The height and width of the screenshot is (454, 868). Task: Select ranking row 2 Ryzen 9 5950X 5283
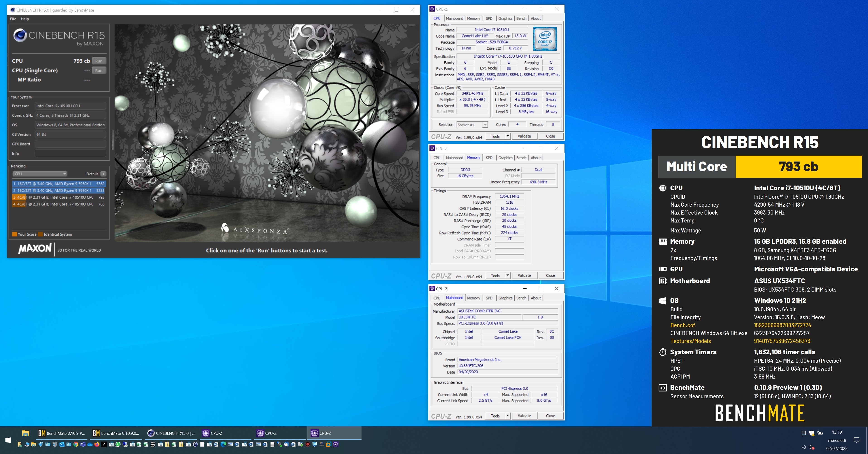coord(59,191)
